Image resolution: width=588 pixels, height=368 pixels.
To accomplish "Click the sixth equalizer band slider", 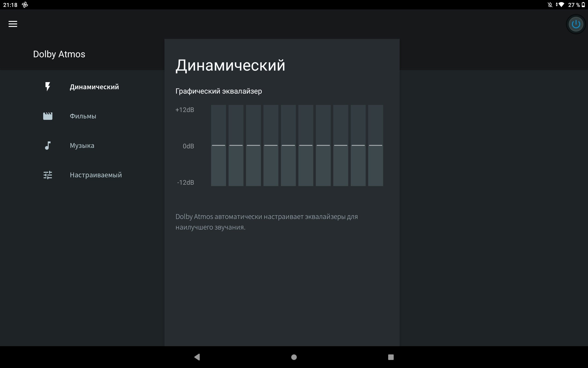I will pyautogui.click(x=306, y=146).
